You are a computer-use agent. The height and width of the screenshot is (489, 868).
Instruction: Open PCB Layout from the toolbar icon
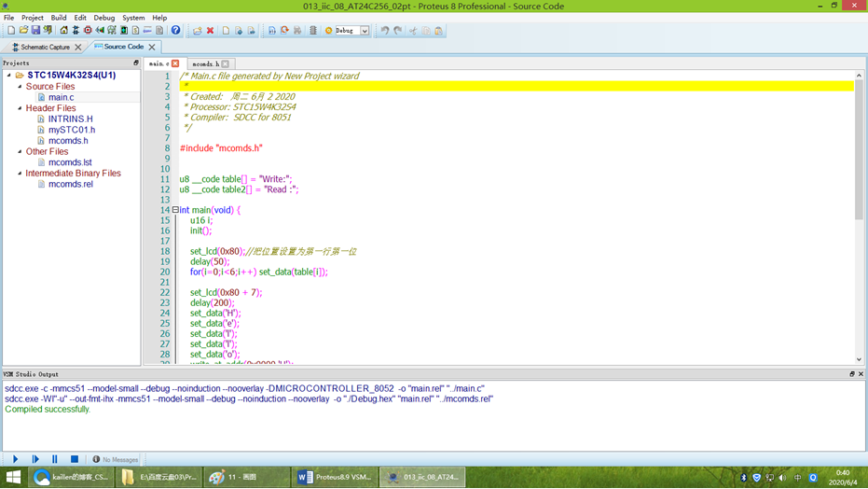coord(88,31)
